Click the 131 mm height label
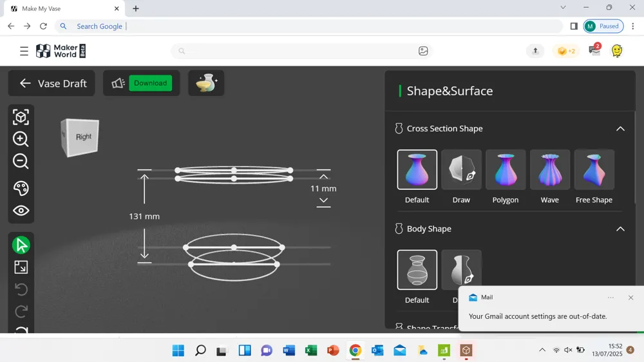 point(144,216)
